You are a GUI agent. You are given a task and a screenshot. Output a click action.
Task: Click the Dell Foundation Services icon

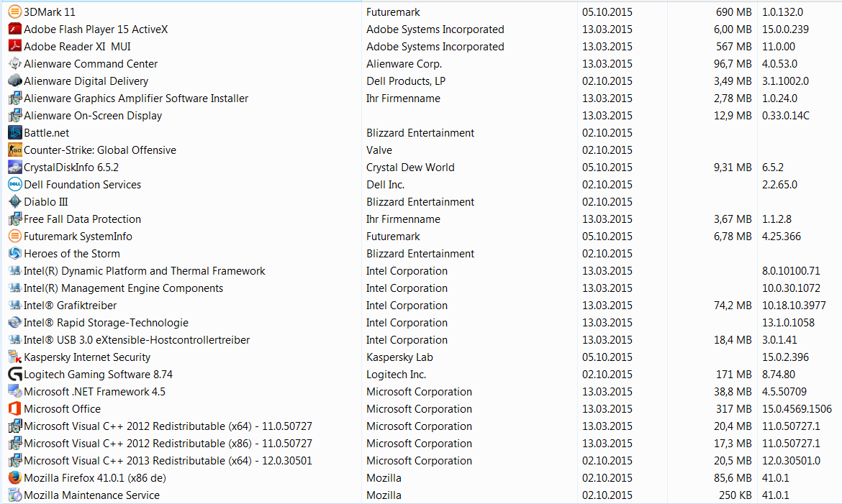pos(14,185)
